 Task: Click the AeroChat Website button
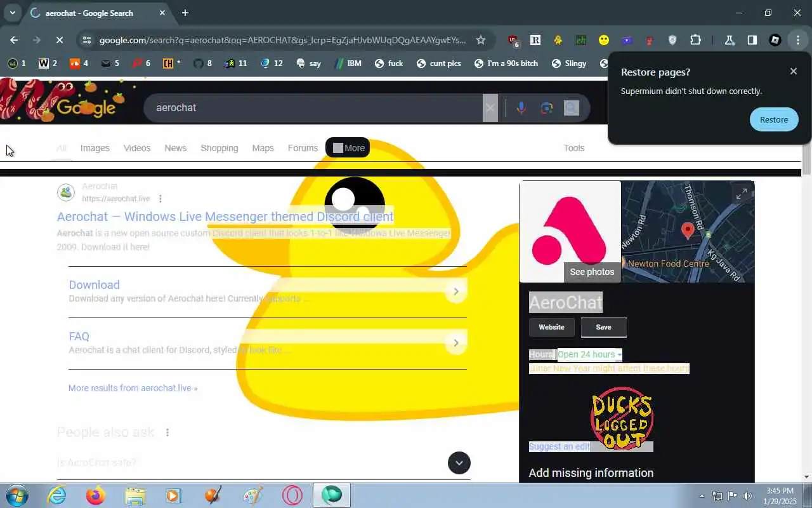[551, 327]
